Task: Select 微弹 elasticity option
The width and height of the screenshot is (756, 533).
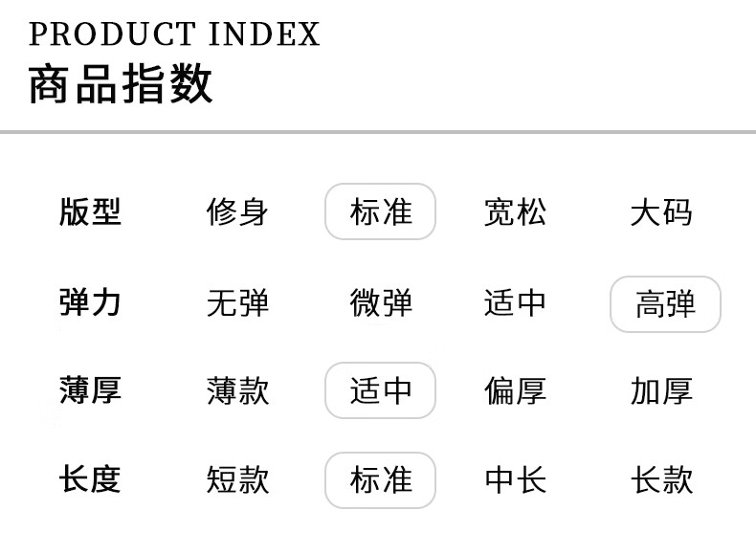Action: pos(381,303)
